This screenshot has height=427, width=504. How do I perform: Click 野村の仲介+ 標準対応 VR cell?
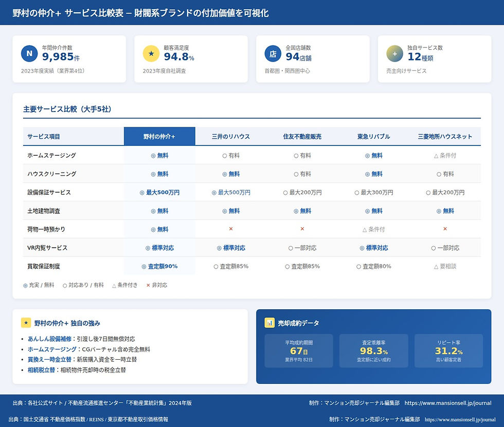[x=159, y=248]
